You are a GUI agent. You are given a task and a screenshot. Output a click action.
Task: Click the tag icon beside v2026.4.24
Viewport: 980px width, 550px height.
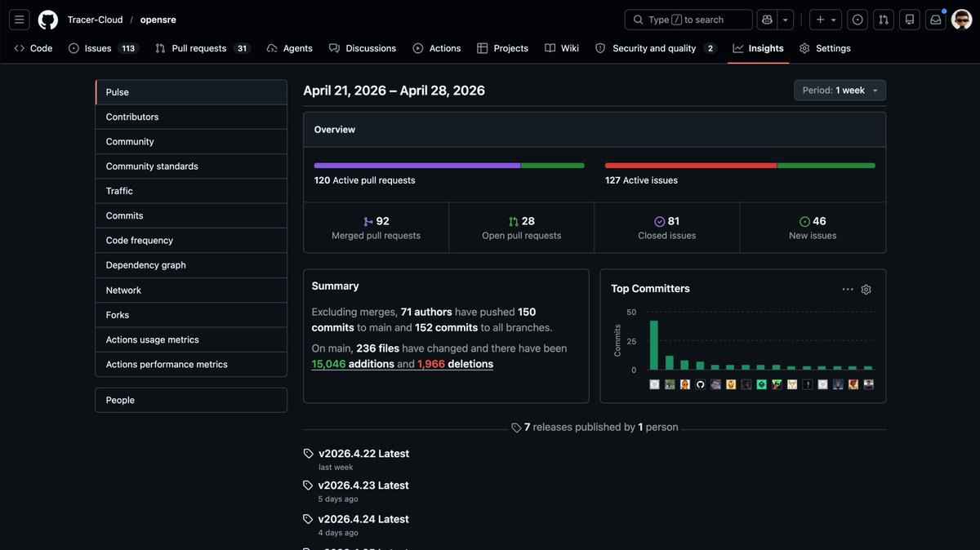click(308, 519)
